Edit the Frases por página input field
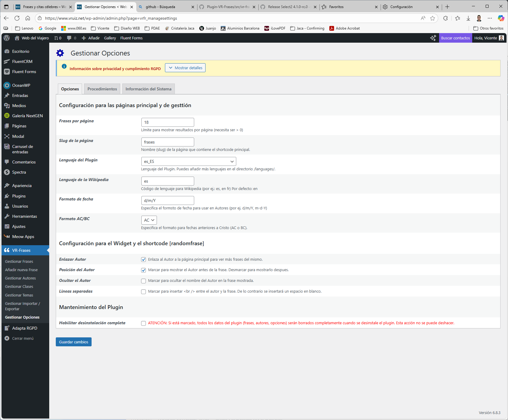 [167, 122]
